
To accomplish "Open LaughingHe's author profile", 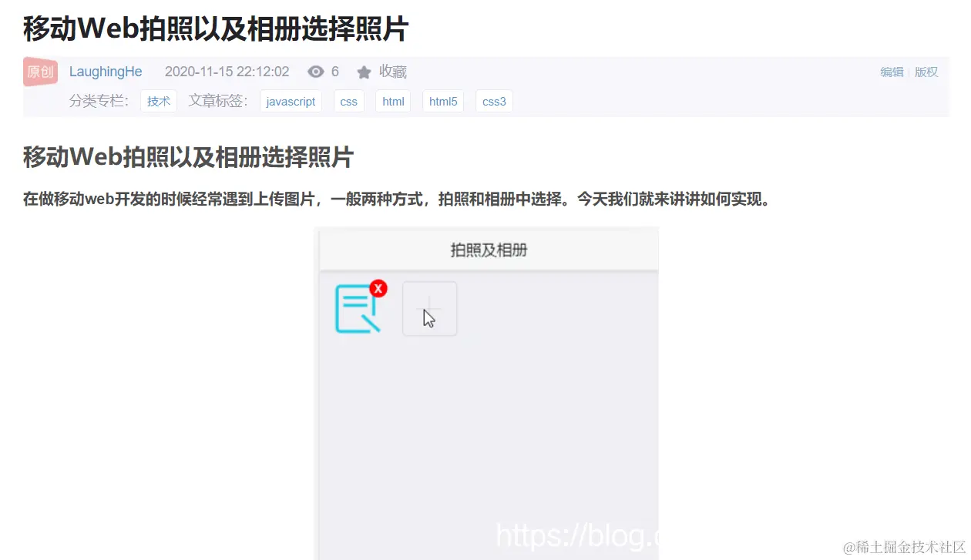I will pos(106,72).
